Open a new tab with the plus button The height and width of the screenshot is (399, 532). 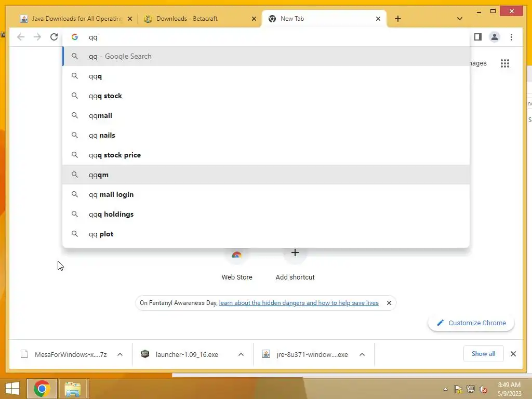pos(397,19)
